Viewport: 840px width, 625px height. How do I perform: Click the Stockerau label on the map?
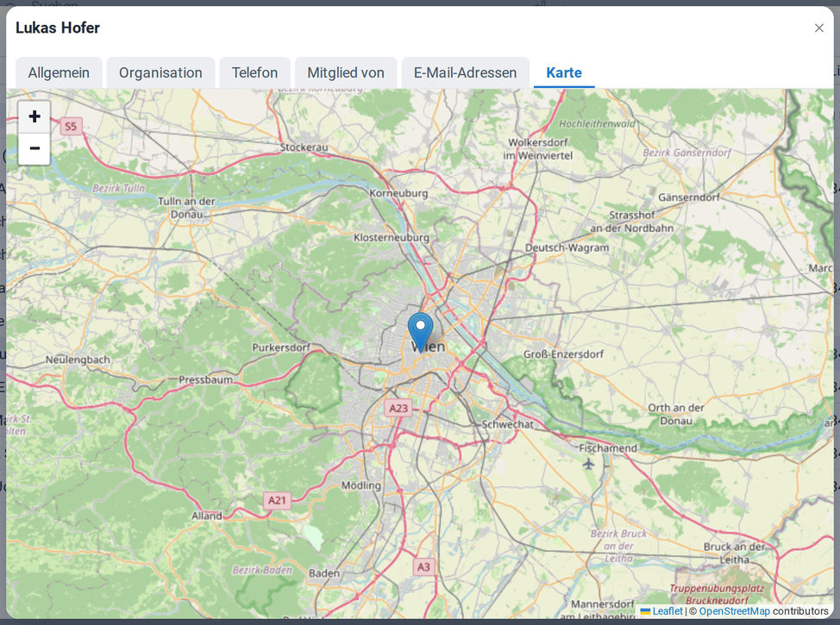[304, 147]
